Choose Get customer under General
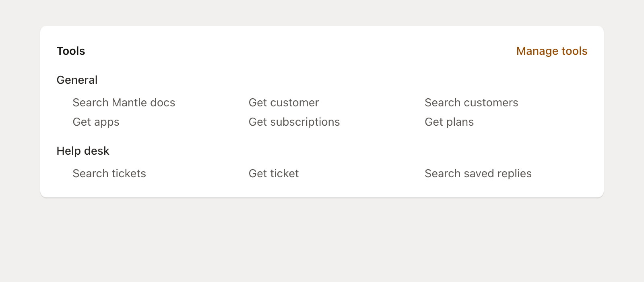Image resolution: width=644 pixels, height=282 pixels. tap(283, 103)
